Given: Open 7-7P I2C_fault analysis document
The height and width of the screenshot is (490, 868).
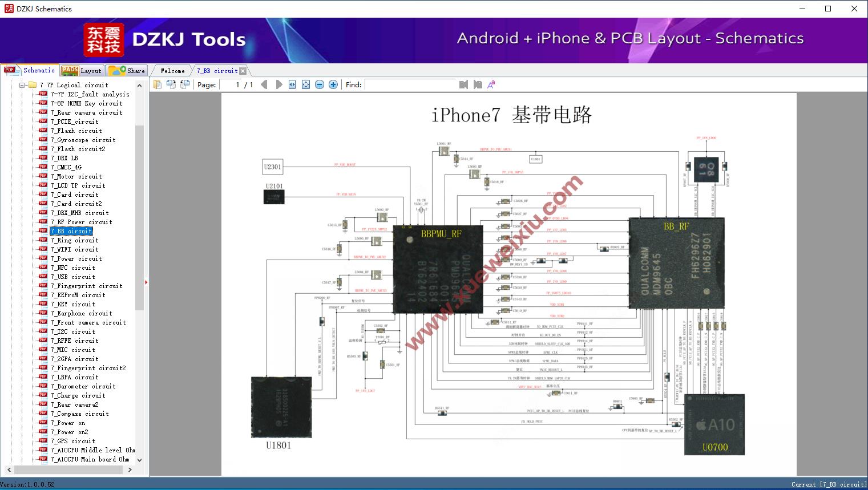Looking at the screenshot, I should (x=90, y=94).
